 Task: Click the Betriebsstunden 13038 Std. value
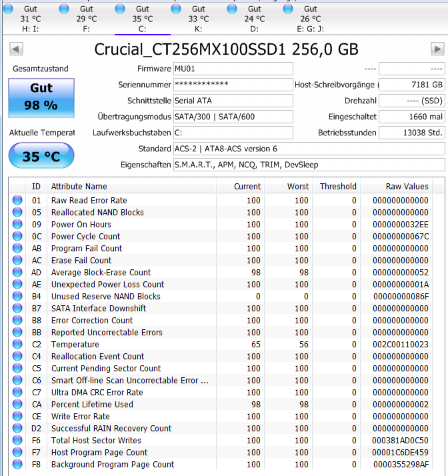pos(412,133)
